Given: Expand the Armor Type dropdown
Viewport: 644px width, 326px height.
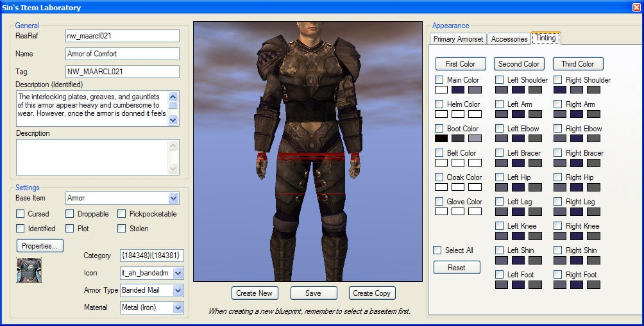Looking at the screenshot, I should (178, 291).
